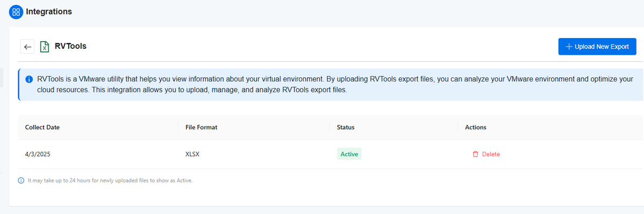This screenshot has width=644, height=214.
Task: Click the Active status badge
Action: tap(349, 154)
